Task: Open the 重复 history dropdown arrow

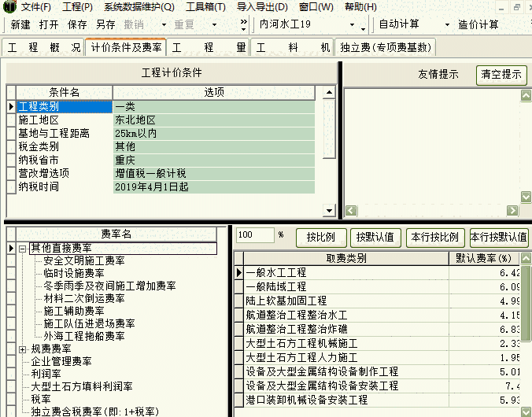Action: coord(214,24)
